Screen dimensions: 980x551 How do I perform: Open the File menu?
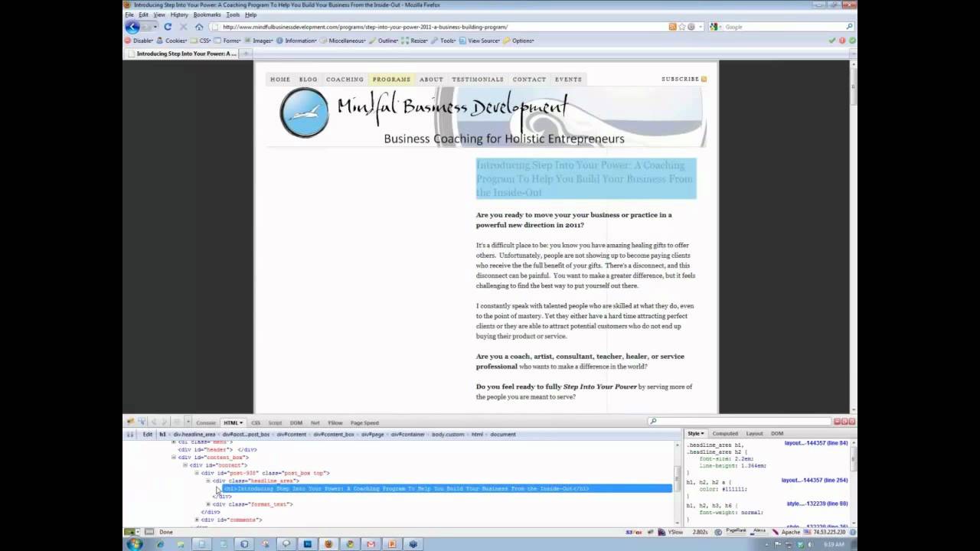point(129,15)
